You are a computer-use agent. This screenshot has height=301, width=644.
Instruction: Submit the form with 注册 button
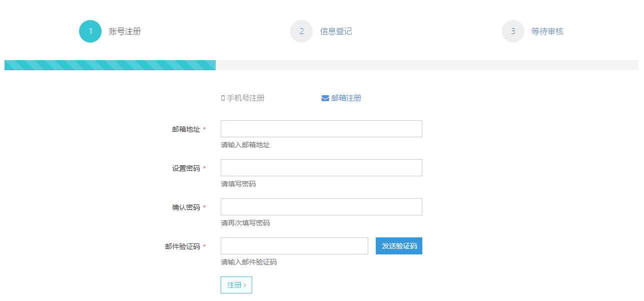point(236,285)
